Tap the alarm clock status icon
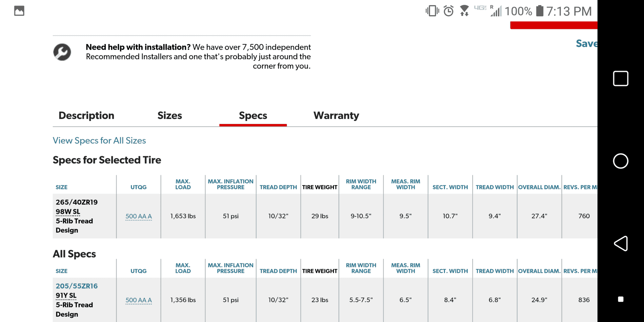This screenshot has height=322, width=644. pyautogui.click(x=448, y=11)
